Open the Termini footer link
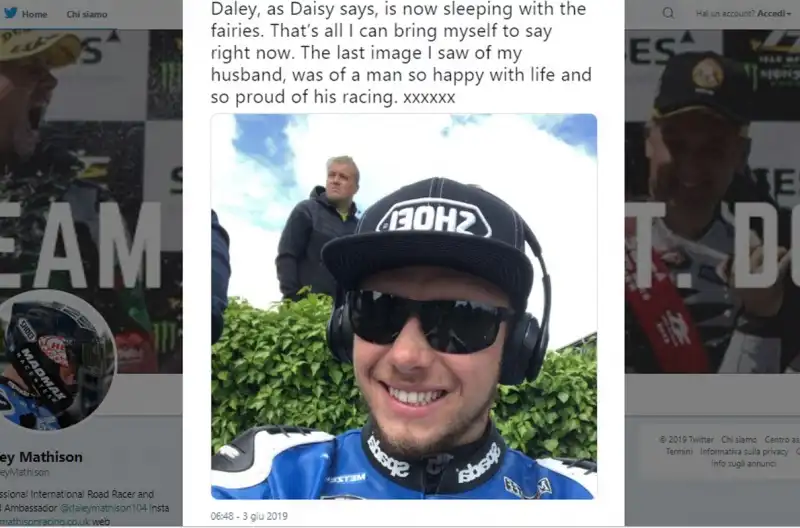Screen dimensions: 800x528 (679, 451)
